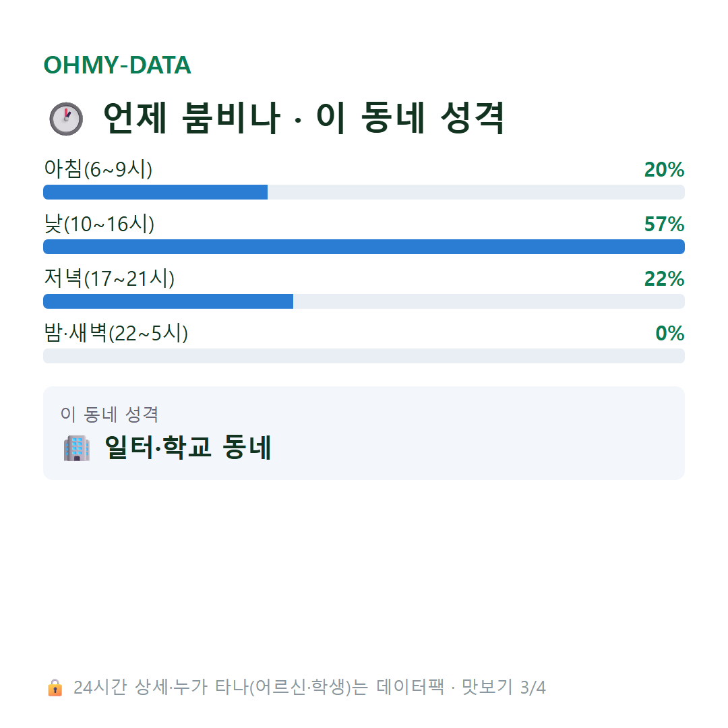Click the lock icon in the footer
Image resolution: width=728 pixels, height=728 pixels.
coord(55,688)
